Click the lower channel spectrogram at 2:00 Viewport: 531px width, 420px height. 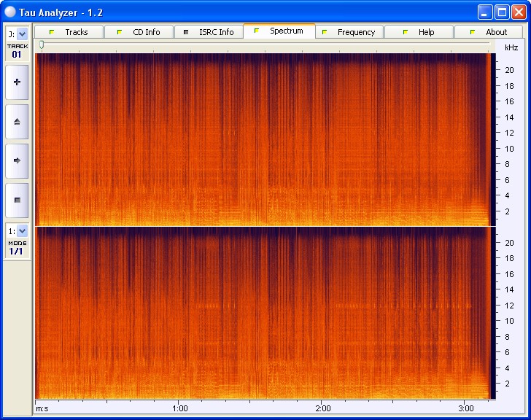point(322,312)
